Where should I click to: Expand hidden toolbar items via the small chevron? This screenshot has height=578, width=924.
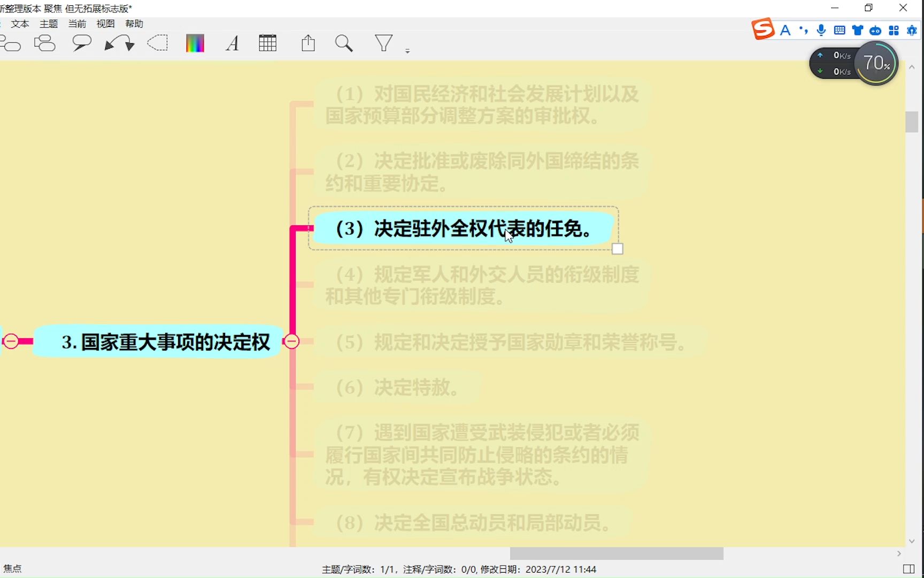(408, 49)
